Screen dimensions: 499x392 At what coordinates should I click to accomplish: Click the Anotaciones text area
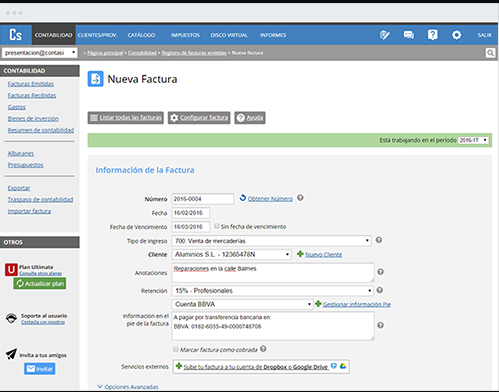coord(273,273)
